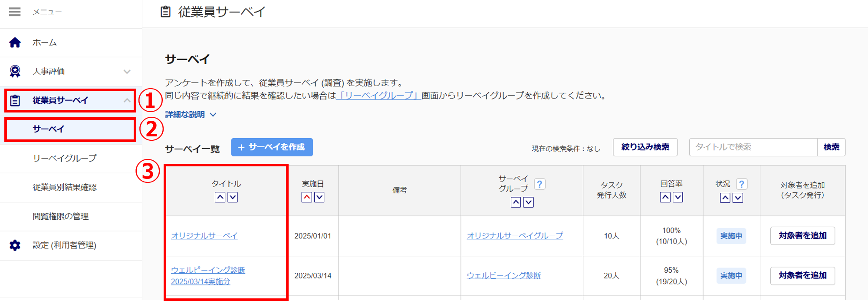
Task: Click the サーベイ一覧 heading
Action: coord(192,149)
